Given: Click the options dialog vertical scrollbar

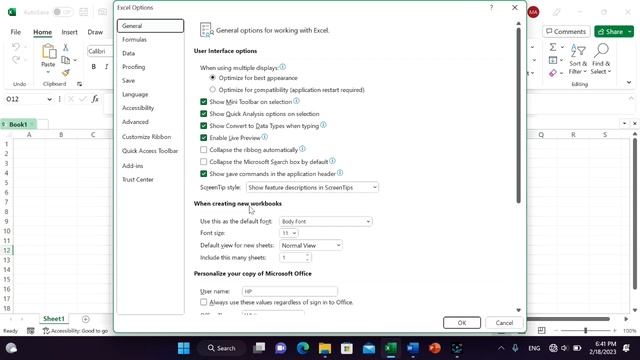Looking at the screenshot, I should tap(518, 116).
